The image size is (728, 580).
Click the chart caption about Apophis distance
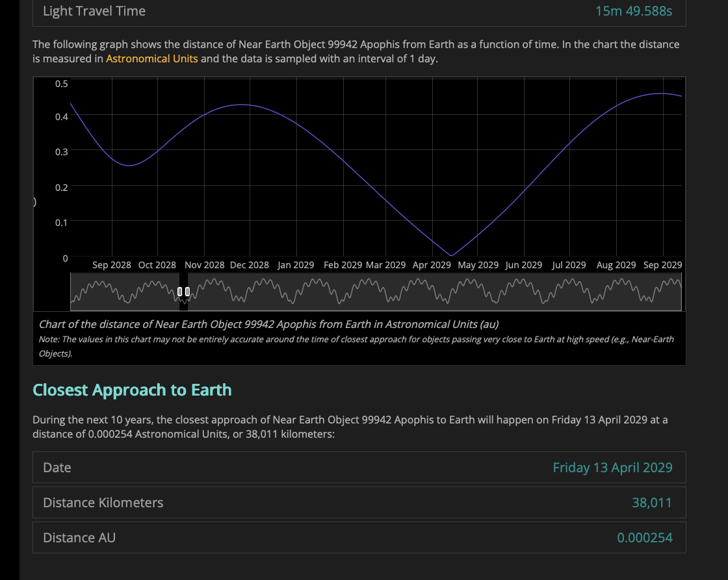click(x=269, y=324)
